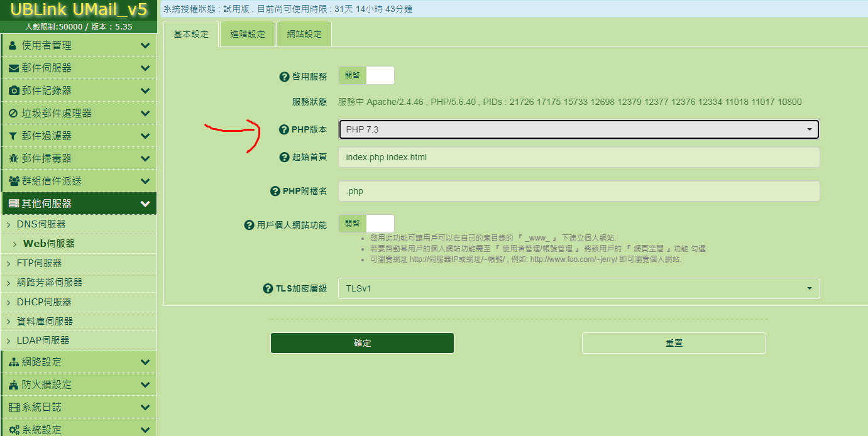Click the help icon beside 啓用服務
868x436 pixels.
tap(284, 77)
